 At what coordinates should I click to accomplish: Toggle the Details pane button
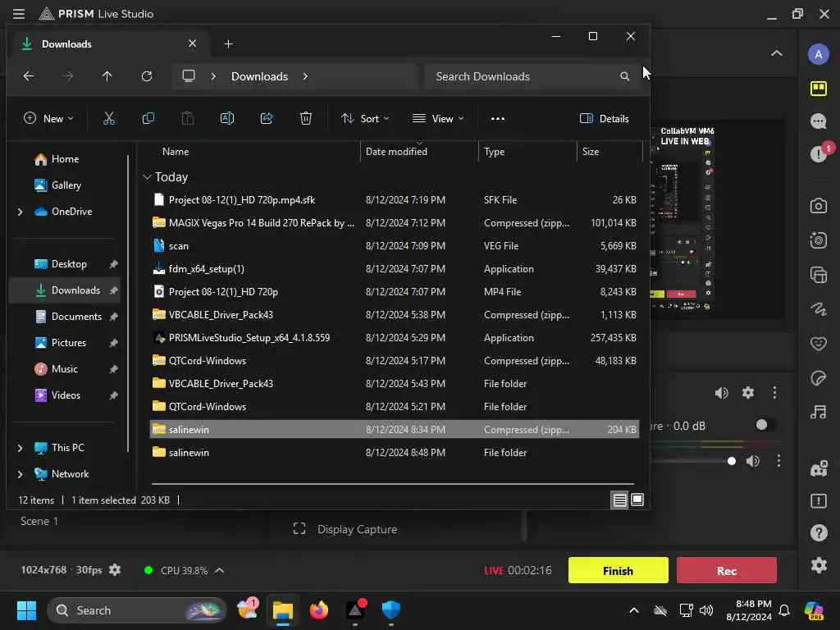coord(605,118)
